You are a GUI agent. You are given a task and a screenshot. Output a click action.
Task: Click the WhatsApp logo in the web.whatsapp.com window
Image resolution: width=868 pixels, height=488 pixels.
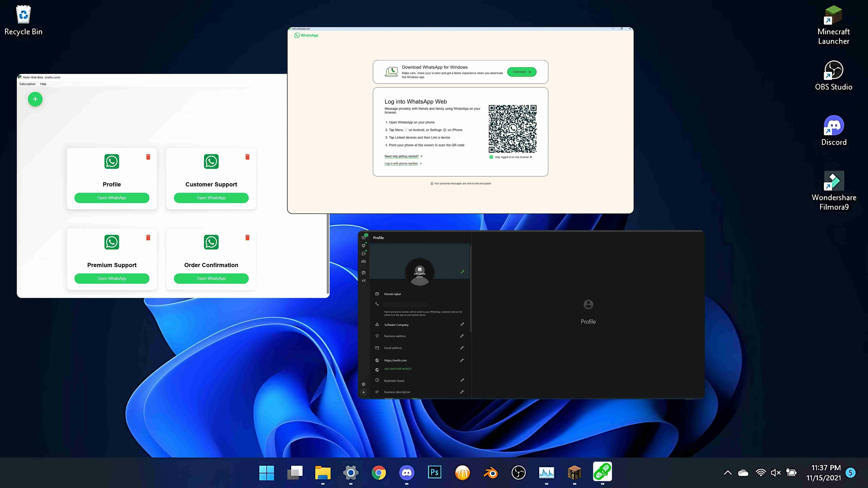pyautogui.click(x=306, y=35)
